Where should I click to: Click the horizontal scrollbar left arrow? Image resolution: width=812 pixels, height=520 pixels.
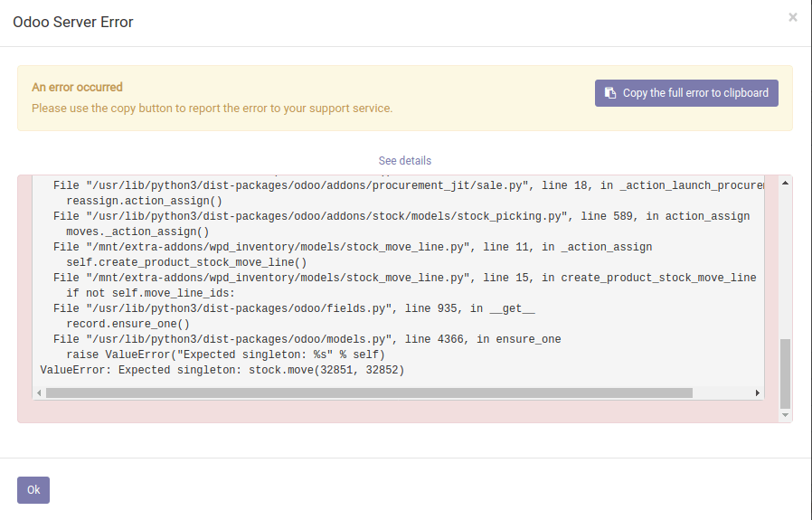coord(38,393)
